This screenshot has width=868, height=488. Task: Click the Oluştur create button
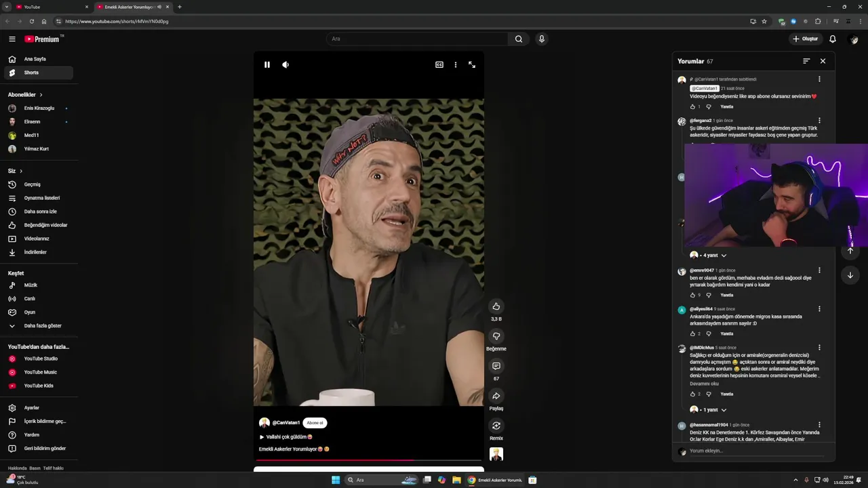pos(806,39)
